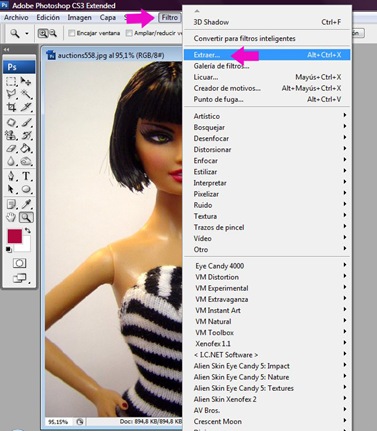Select the Slice tool

pyautogui.click(x=26, y=107)
